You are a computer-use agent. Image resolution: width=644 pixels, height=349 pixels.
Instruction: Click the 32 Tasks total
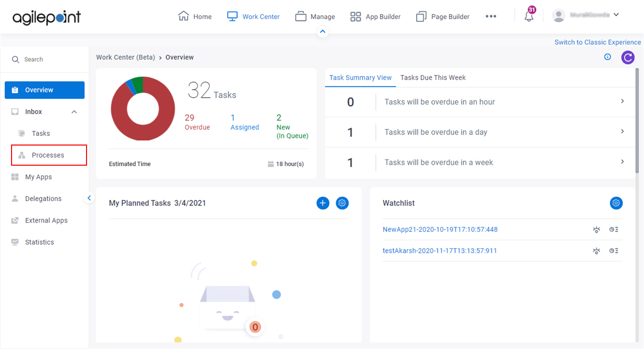pos(212,91)
